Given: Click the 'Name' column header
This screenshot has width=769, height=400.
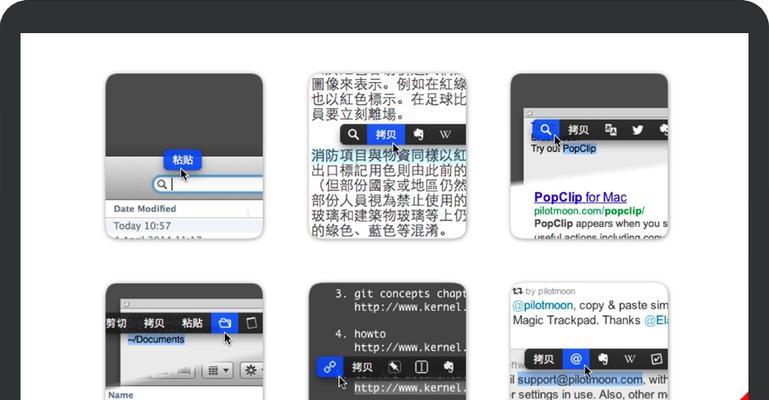Looking at the screenshot, I should pyautogui.click(x=121, y=395).
